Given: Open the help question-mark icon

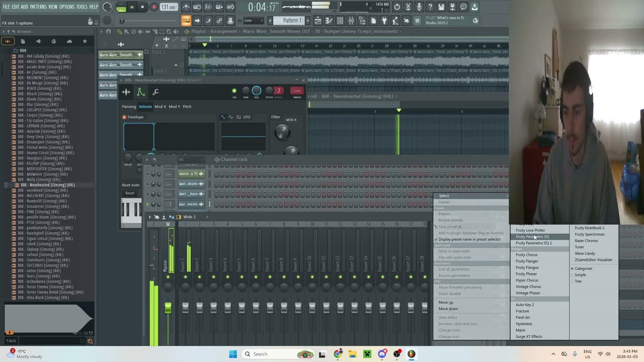Looking at the screenshot, I should [430, 7].
